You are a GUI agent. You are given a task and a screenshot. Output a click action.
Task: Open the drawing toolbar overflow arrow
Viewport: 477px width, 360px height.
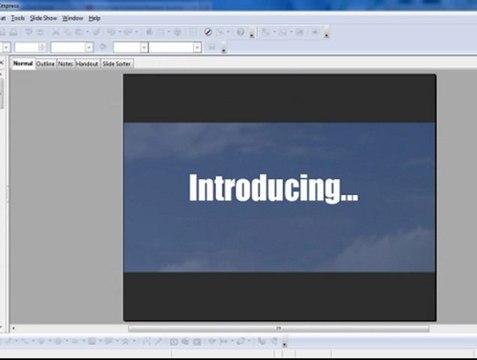tap(284, 345)
